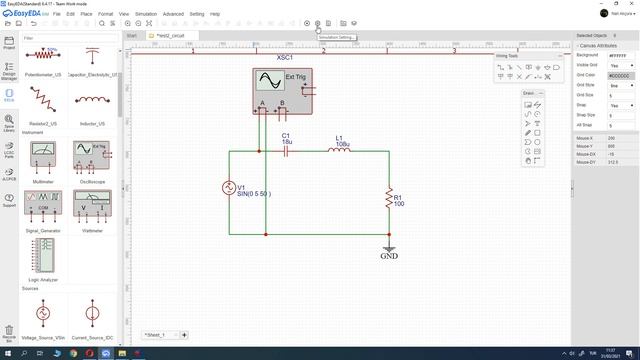Open the Edit menu
Image resolution: width=640 pixels, height=360 pixels.
[71, 14]
